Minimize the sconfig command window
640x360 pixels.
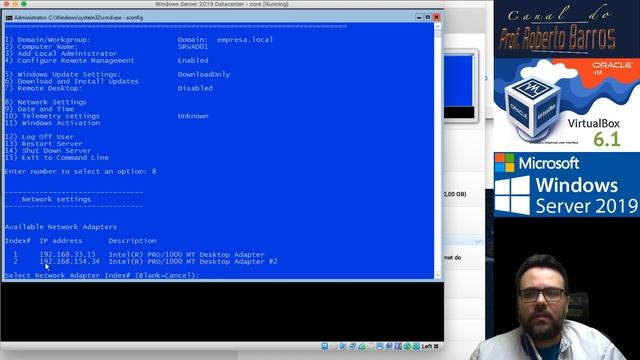[419, 17]
